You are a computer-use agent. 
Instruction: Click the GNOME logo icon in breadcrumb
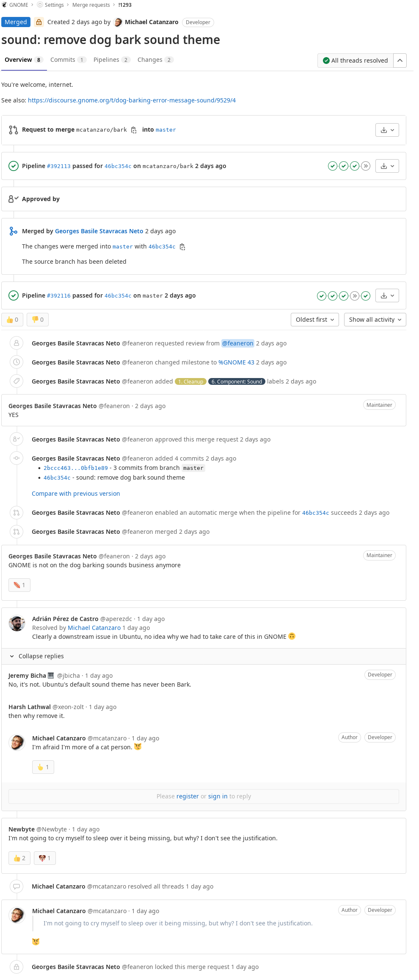click(4, 5)
